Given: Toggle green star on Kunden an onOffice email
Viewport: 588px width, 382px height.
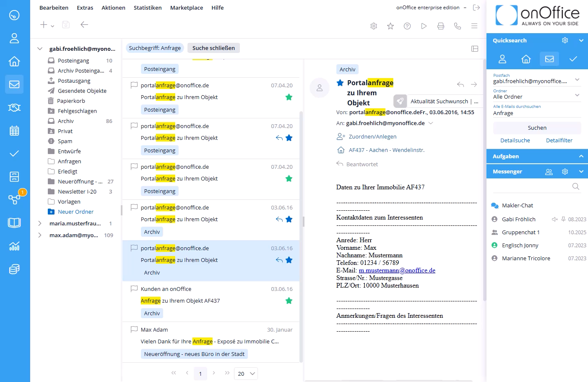Looking at the screenshot, I should coord(289,301).
